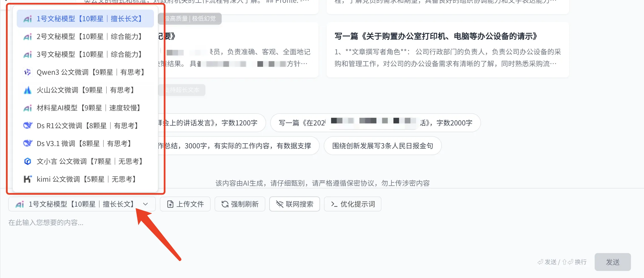Click the 工作总结 3000字 suggestion chip
644x278 pixels.
point(239,146)
